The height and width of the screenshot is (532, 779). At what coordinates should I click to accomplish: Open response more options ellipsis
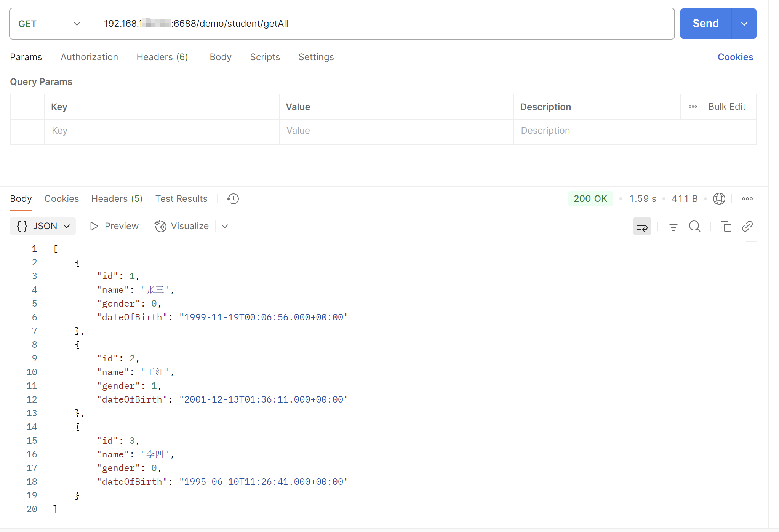click(747, 199)
